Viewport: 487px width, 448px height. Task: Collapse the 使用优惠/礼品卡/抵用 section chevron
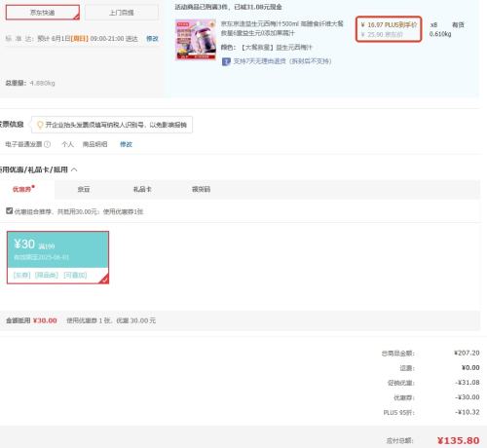coord(74,169)
